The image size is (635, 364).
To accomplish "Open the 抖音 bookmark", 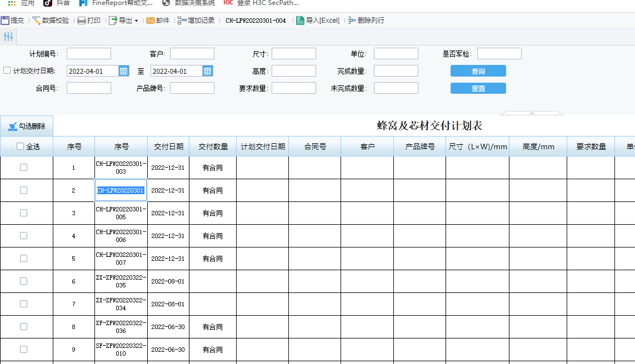I will point(57,3).
